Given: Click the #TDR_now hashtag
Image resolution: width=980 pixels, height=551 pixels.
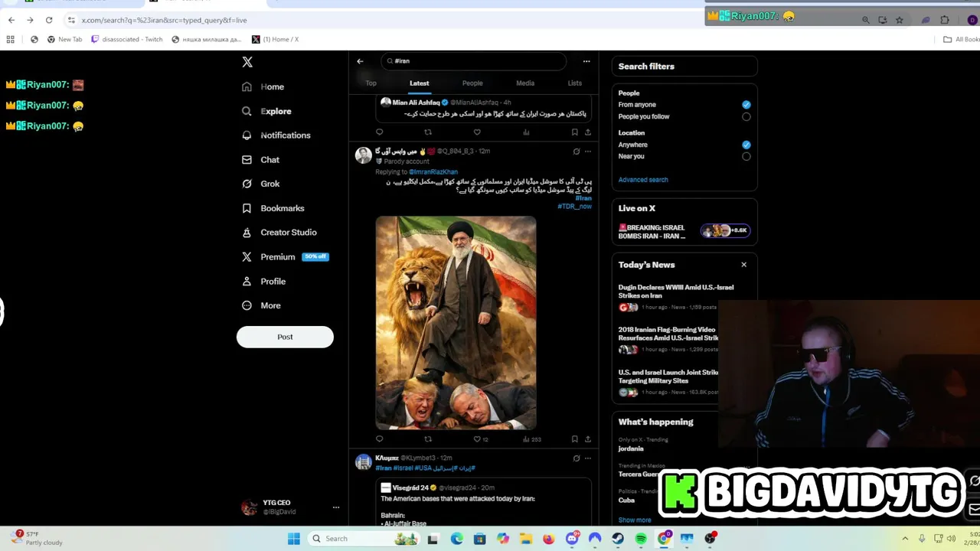Looking at the screenshot, I should 574,207.
